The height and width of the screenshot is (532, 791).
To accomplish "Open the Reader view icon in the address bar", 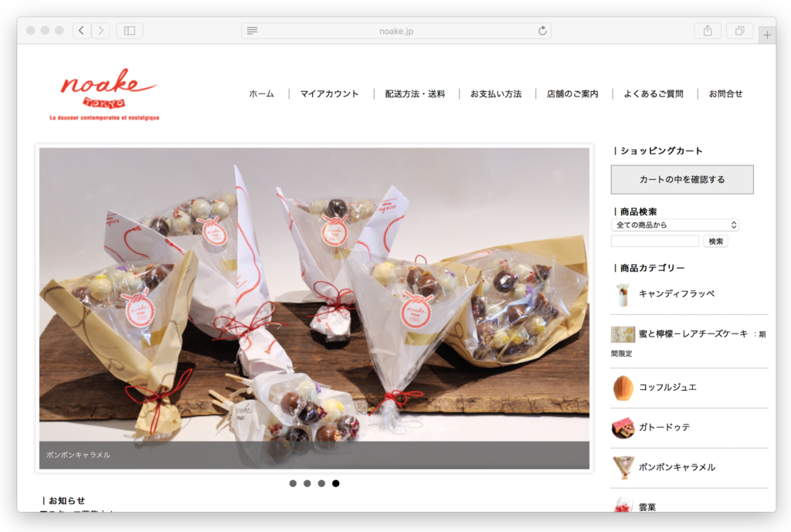I will pos(253,31).
